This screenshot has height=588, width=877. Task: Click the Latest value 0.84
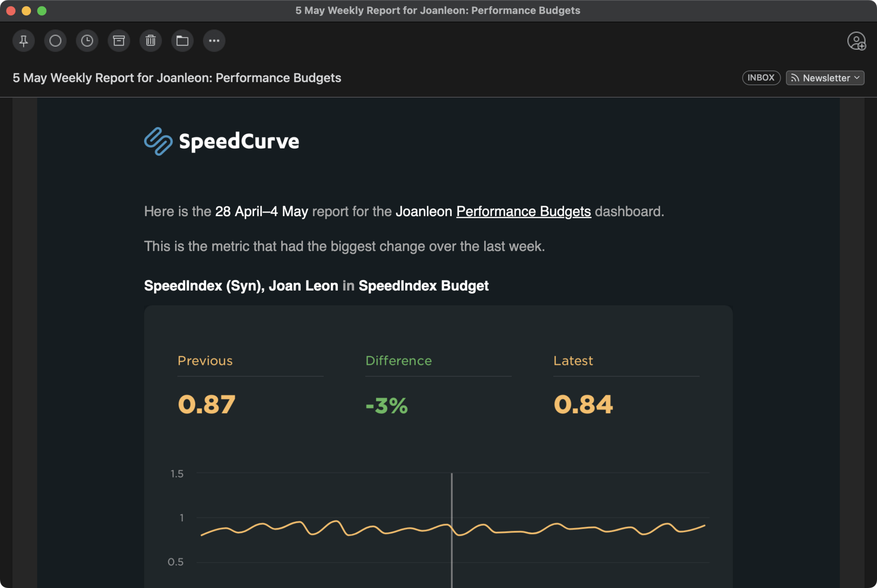[x=583, y=404]
